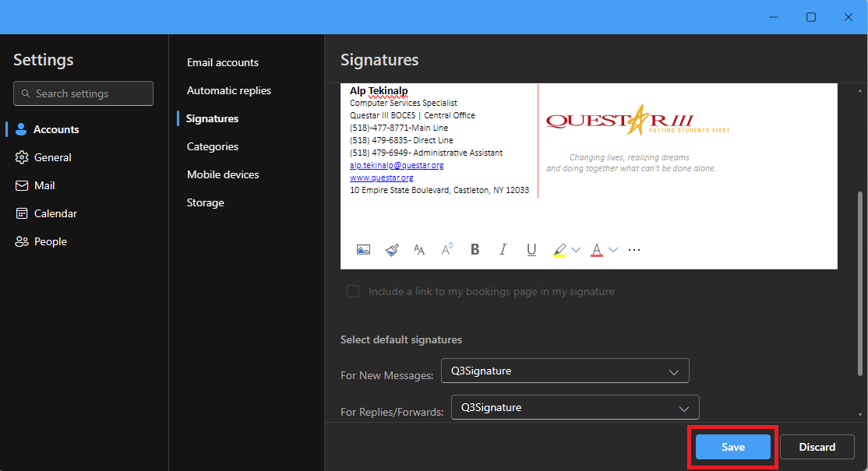Click the signature panel vertical scrollbar
Screen dimensions: 868x471
pyautogui.click(x=859, y=283)
